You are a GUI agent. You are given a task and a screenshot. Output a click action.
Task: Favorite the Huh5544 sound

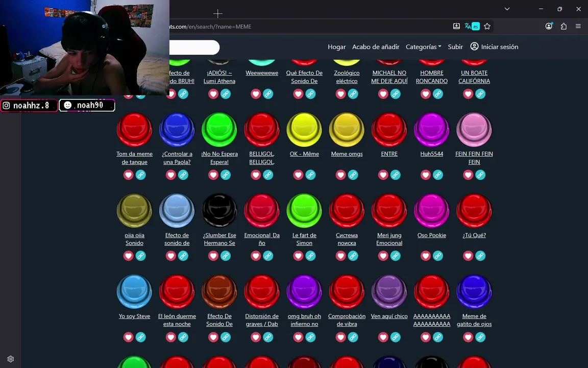click(x=426, y=175)
